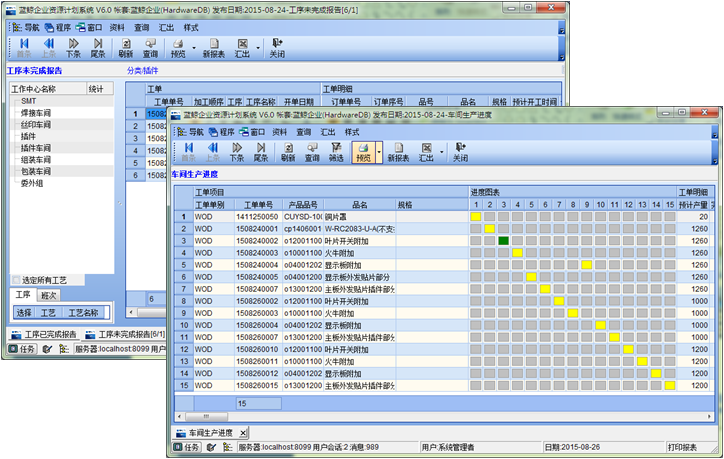This screenshot has height=459, width=724.
Task: Open dropdown arrow beside 预览 in front window
Action: [x=379, y=152]
